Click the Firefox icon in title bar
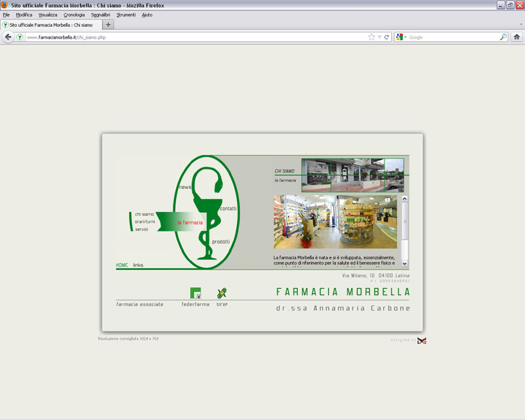 coord(4,5)
